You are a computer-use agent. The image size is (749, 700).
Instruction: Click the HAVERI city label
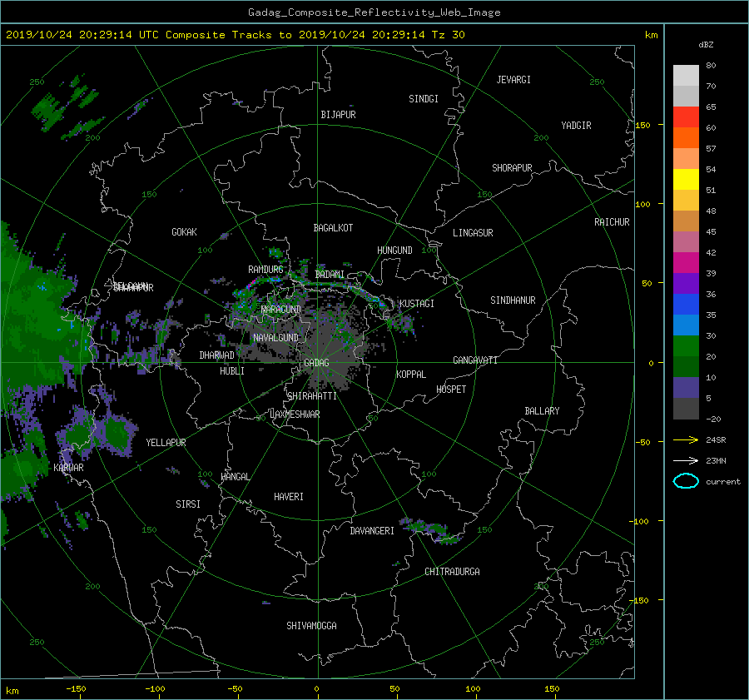click(x=289, y=497)
